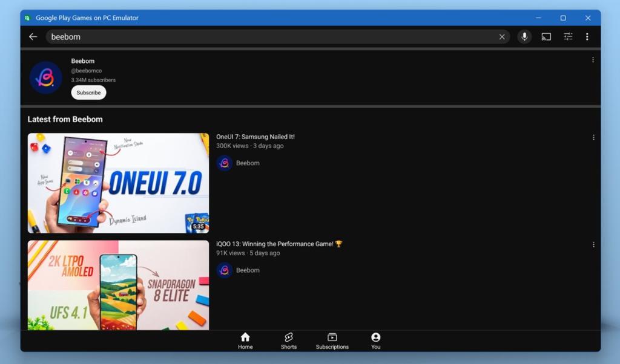Open the You profile icon
Image resolution: width=620 pixels, height=364 pixels.
click(x=375, y=337)
